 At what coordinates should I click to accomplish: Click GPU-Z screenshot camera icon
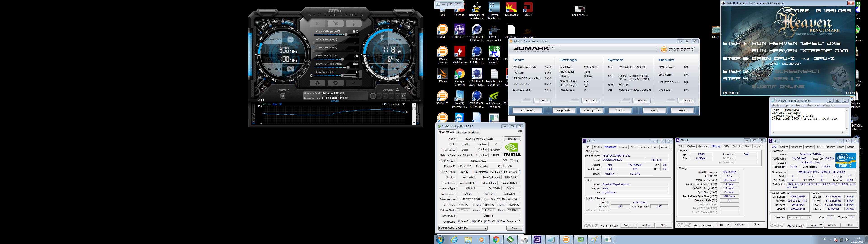[520, 131]
